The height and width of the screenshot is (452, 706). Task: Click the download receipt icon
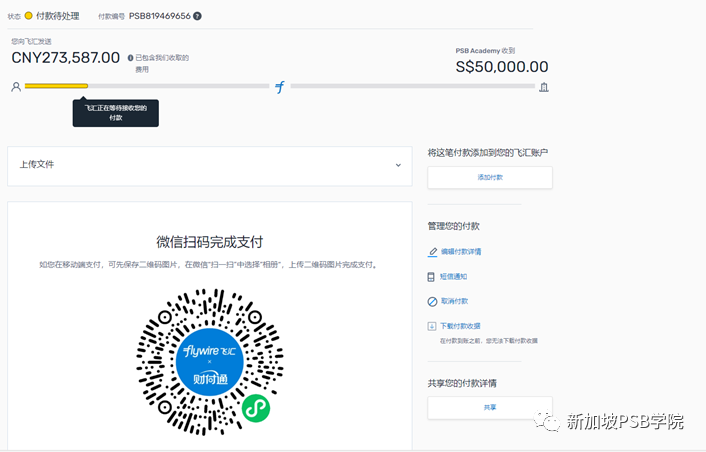click(x=432, y=326)
